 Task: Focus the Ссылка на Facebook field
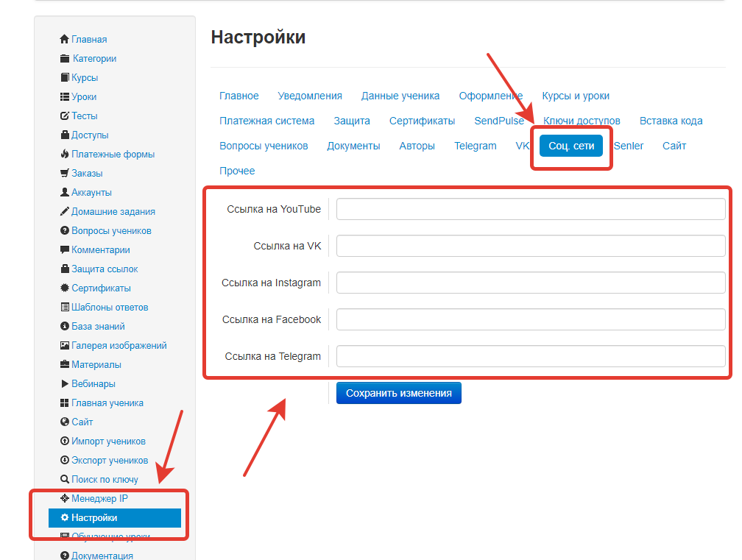tap(531, 319)
